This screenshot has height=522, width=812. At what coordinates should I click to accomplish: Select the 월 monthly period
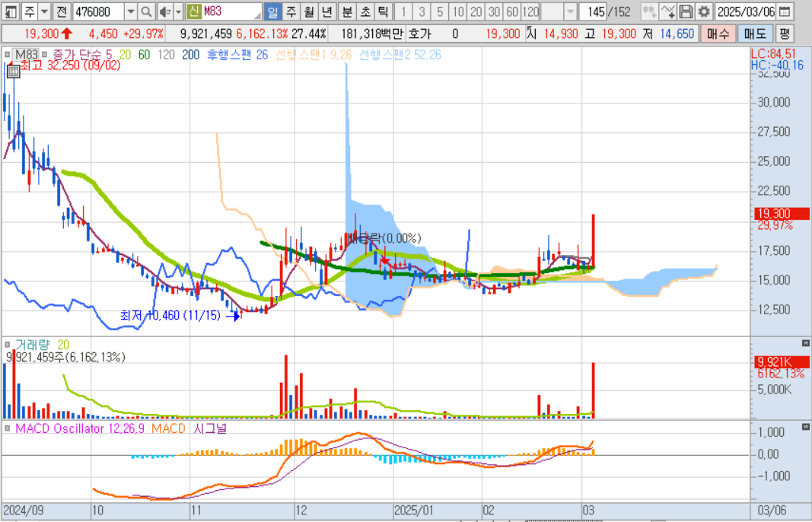(309, 11)
